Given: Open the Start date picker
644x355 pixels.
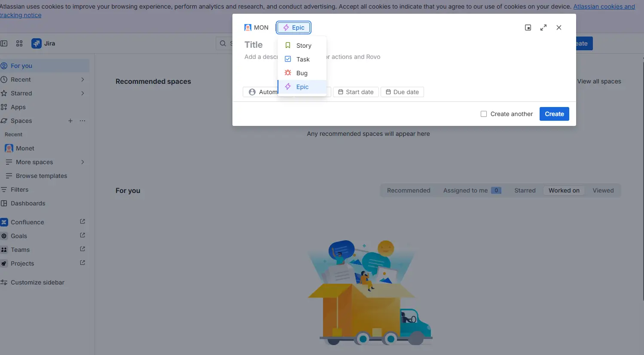Looking at the screenshot, I should click(356, 92).
